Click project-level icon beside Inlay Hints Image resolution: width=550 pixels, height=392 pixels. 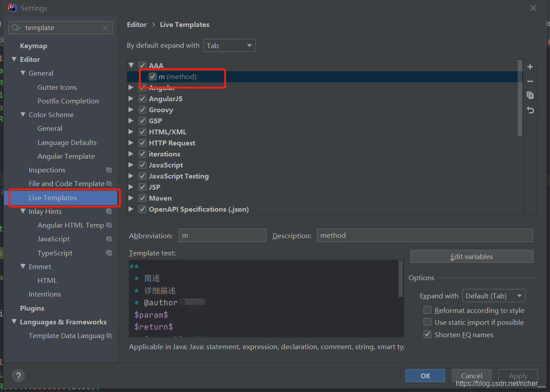pos(109,212)
